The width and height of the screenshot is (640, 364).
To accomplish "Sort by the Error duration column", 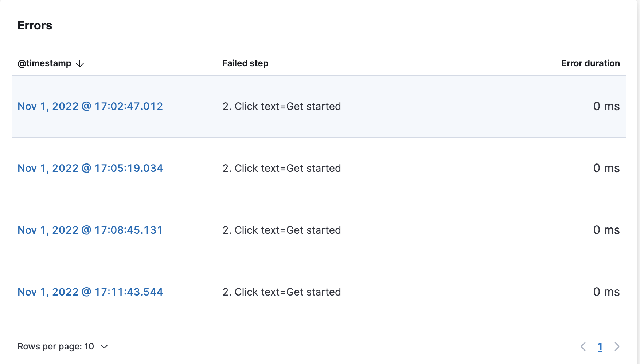I will 590,63.
